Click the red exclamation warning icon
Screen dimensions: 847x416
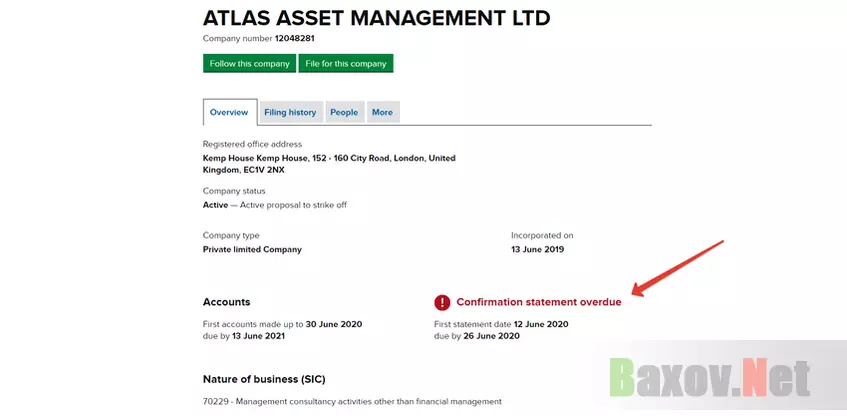point(442,303)
